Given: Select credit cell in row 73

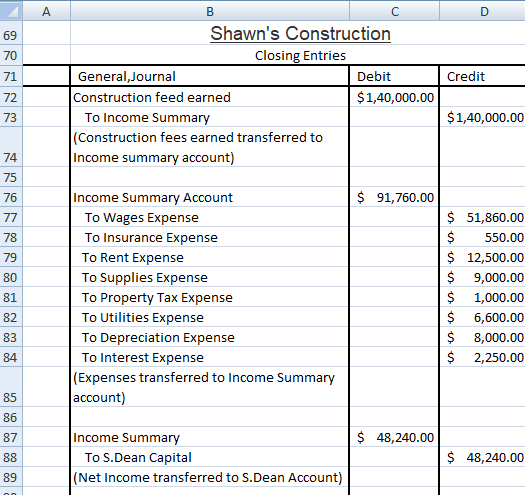Looking at the screenshot, I should coord(482,117).
